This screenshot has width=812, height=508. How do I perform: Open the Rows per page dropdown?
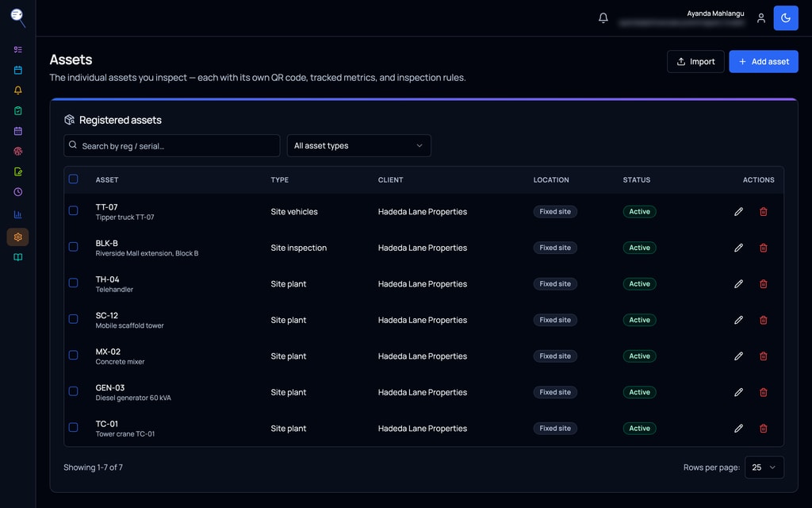[764, 468]
